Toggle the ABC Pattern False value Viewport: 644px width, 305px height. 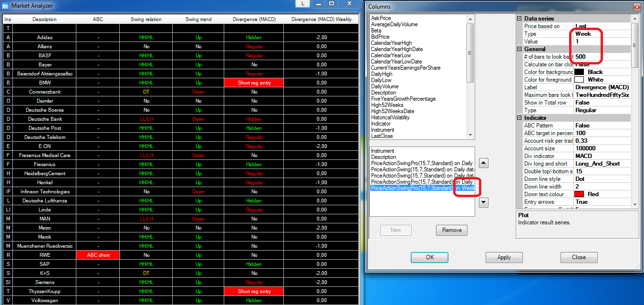[602, 126]
